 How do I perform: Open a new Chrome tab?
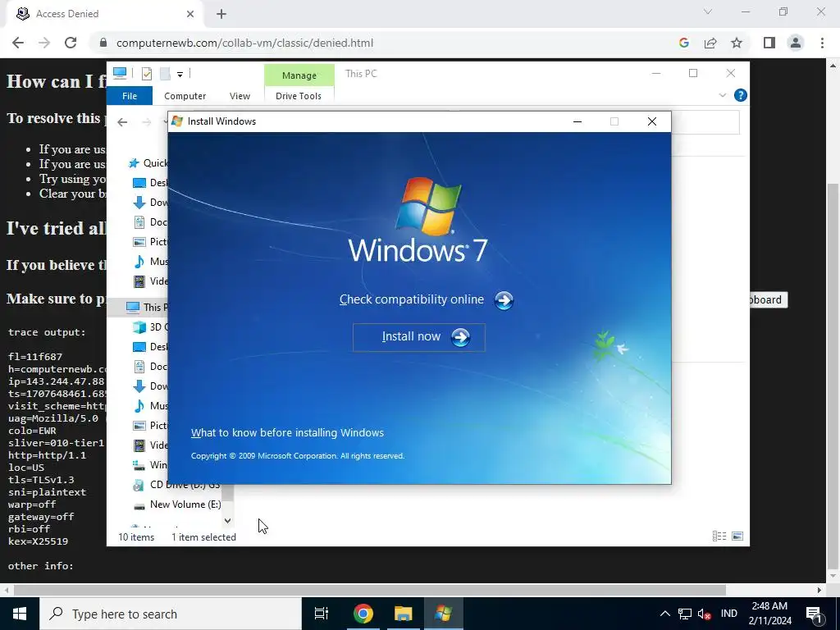(221, 14)
